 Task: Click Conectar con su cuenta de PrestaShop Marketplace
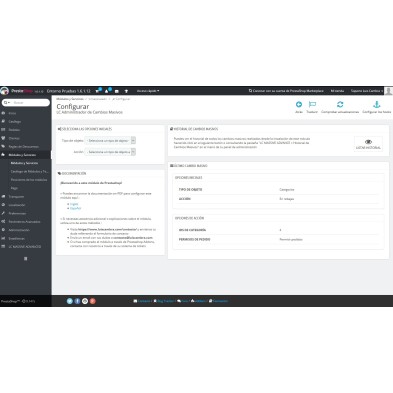click(286, 91)
